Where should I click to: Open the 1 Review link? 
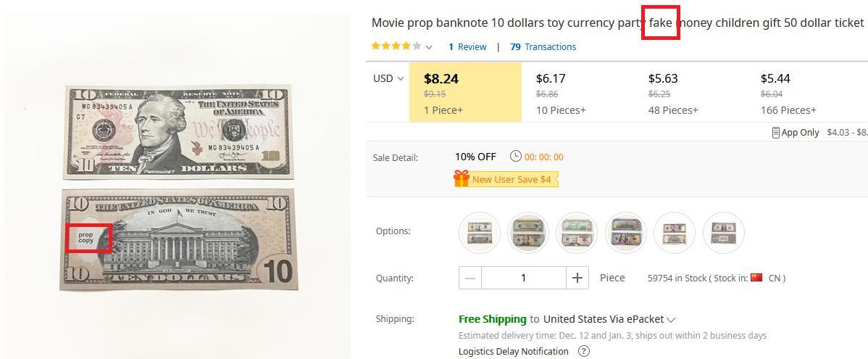click(467, 46)
